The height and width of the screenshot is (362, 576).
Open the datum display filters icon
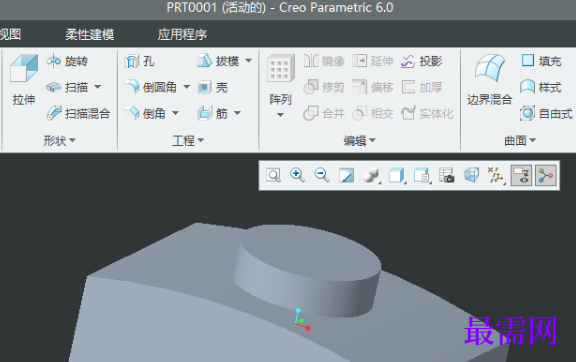(x=496, y=175)
